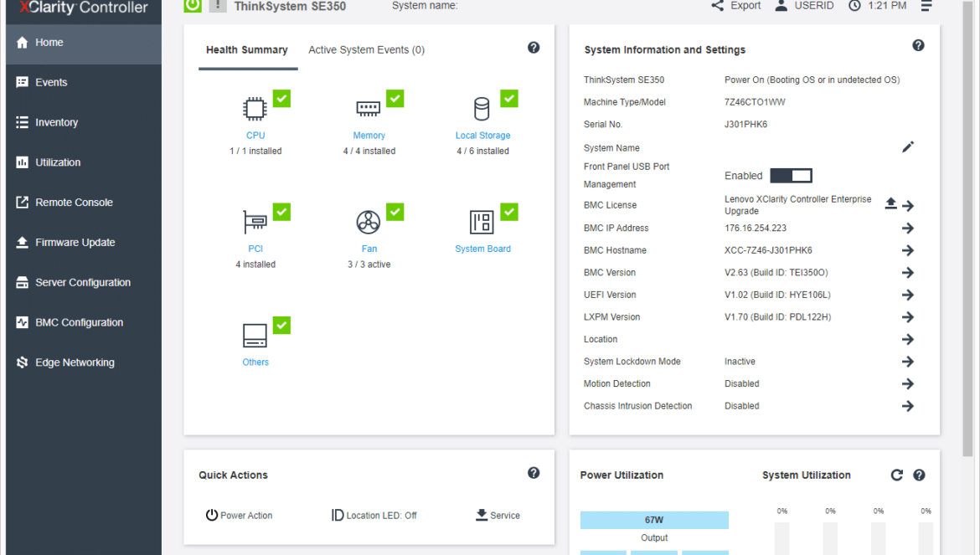Open UEFI Version details arrow
Image resolution: width=980 pixels, height=555 pixels.
pos(908,295)
